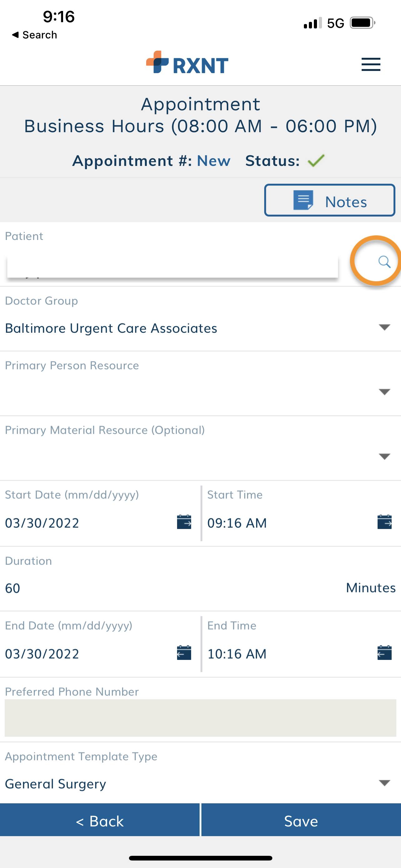401x868 pixels.
Task: Tap the RXNT logo
Action: pyautogui.click(x=187, y=63)
